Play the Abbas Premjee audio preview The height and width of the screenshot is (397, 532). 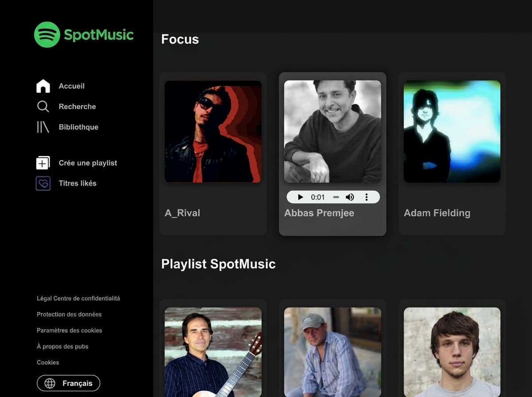click(301, 197)
